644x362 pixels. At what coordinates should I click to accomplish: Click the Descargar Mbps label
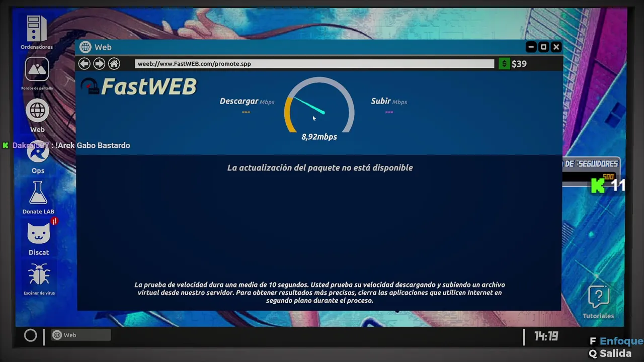[x=247, y=101]
